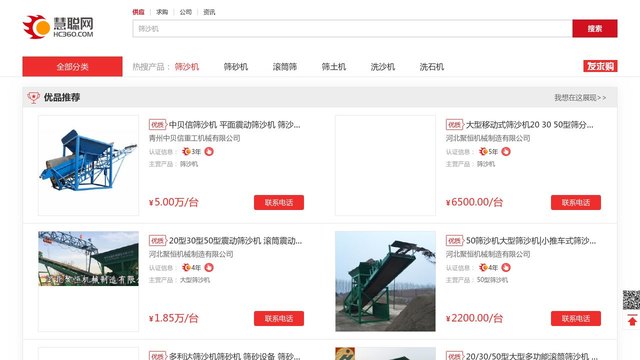The image size is (640, 360).
Task: Open the 中贝信筛沙机 平面震动筛沙机 product title
Action: click(234, 124)
